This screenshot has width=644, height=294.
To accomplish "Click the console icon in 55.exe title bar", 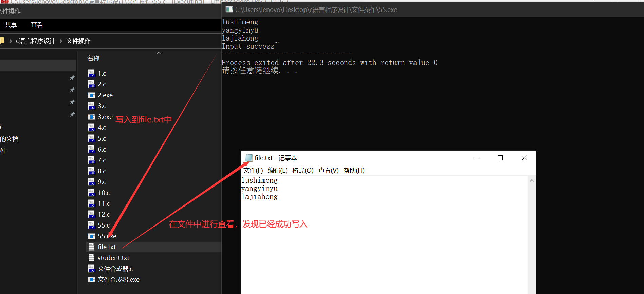I will (229, 9).
